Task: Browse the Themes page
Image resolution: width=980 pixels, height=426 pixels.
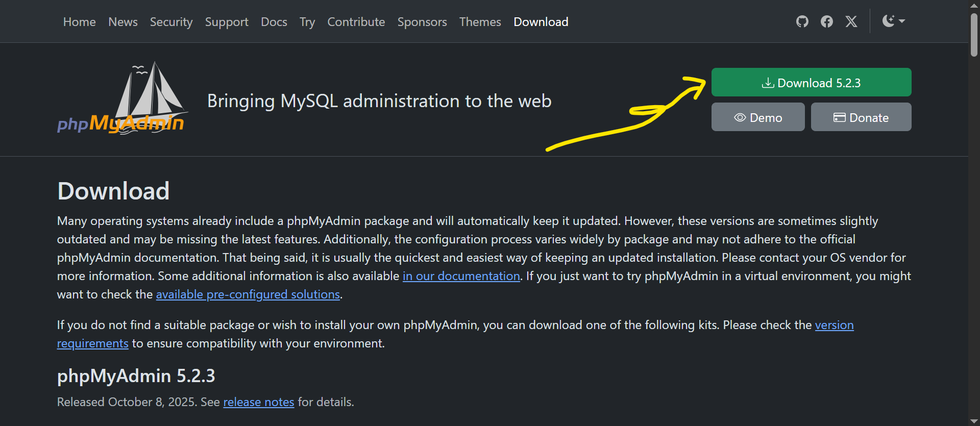Action: click(480, 22)
